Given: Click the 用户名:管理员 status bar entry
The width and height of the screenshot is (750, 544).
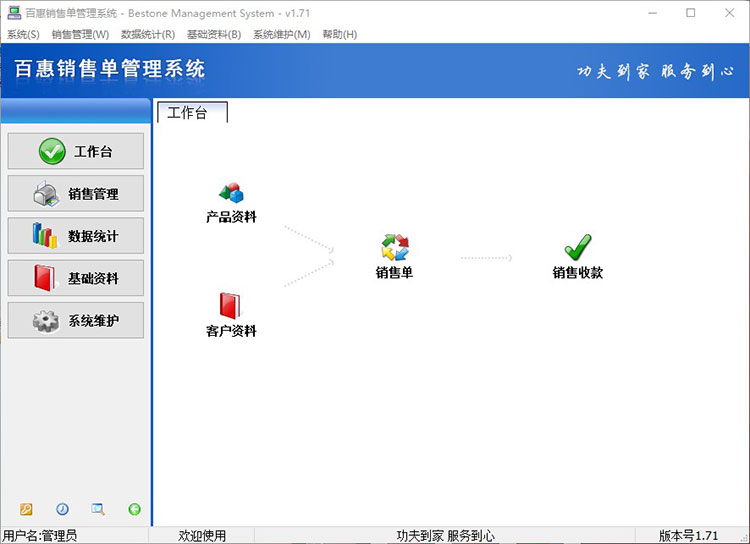Looking at the screenshot, I should pyautogui.click(x=40, y=535).
